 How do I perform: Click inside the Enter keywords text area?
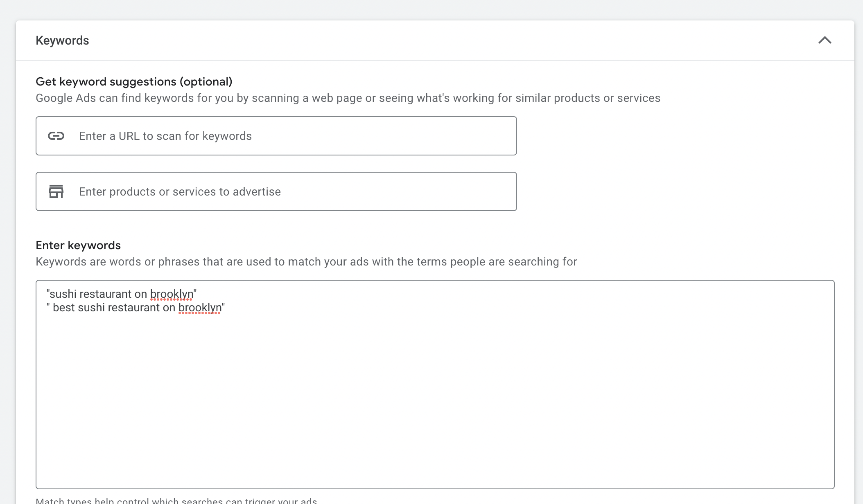(435, 385)
